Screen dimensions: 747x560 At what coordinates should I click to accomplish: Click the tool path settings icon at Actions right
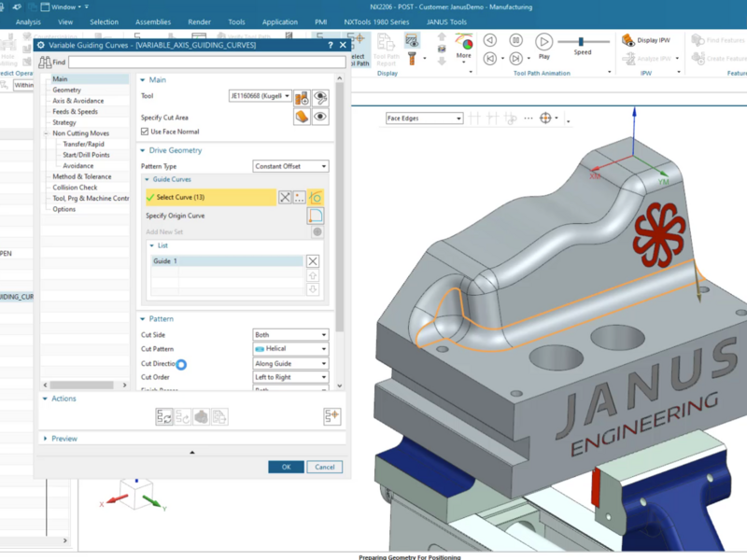point(332,416)
